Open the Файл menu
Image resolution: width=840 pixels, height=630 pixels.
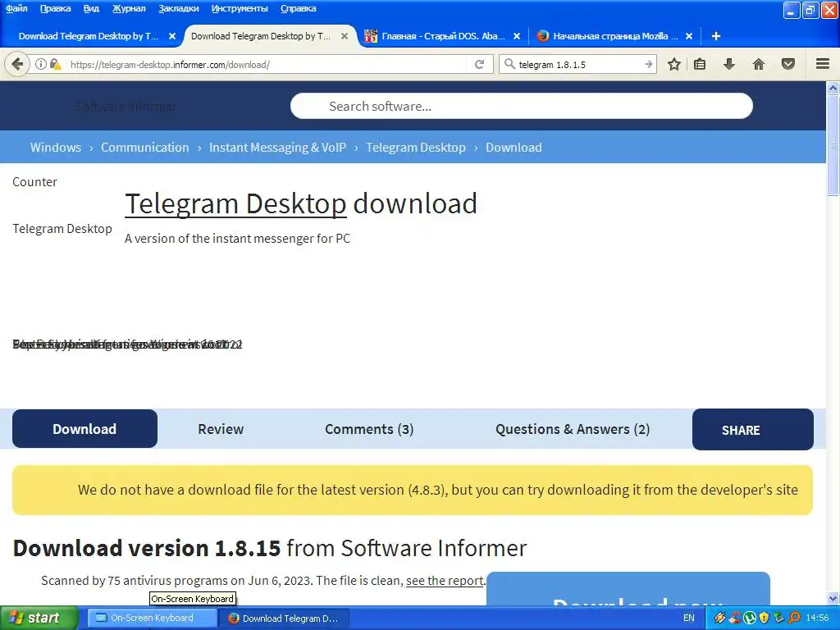coord(16,8)
